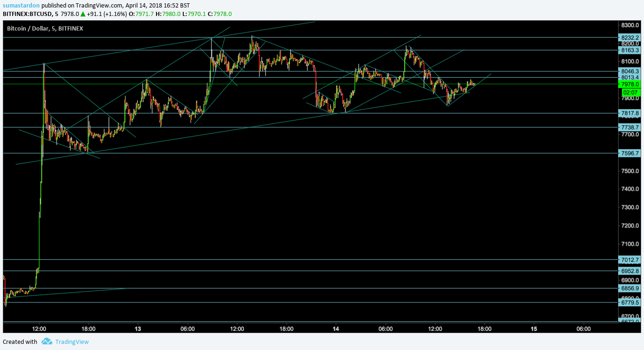Click the 7200.0 price axis tick

pos(630,225)
